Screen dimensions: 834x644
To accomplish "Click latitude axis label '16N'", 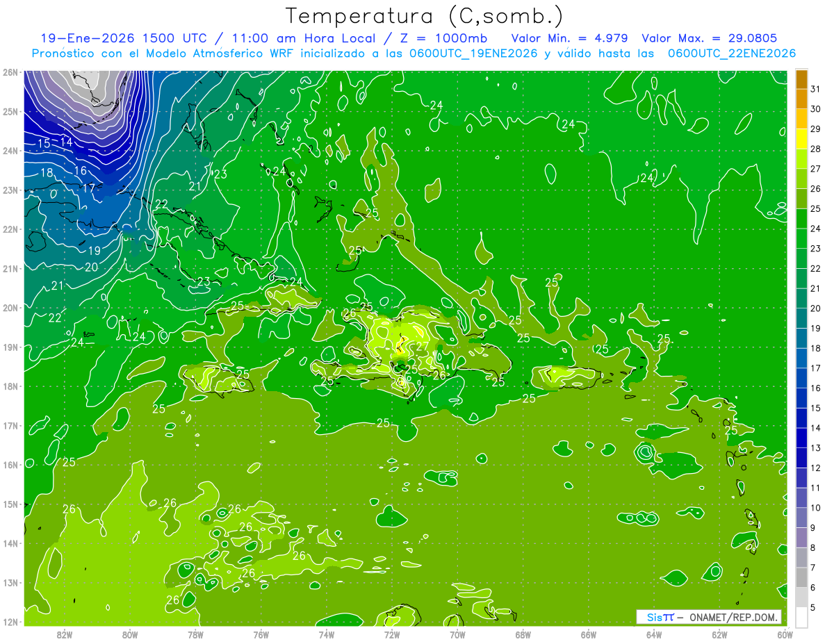I will click(10, 465).
